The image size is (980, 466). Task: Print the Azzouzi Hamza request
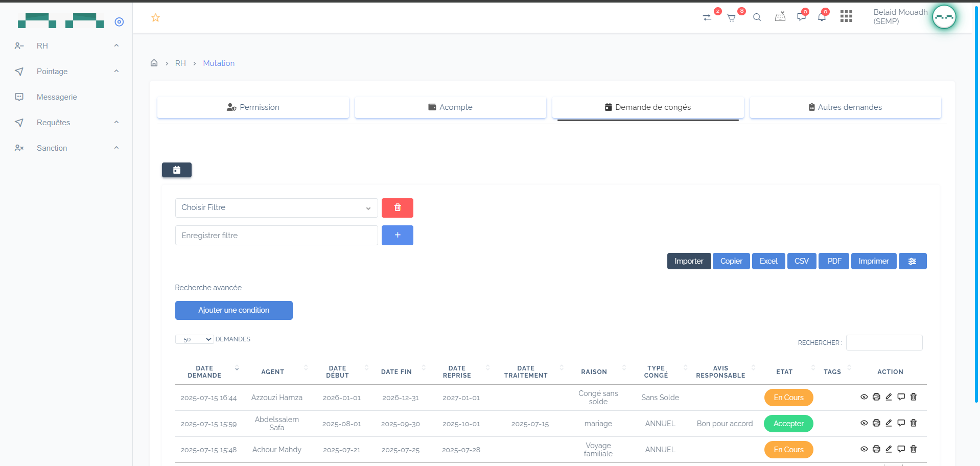[876, 397]
